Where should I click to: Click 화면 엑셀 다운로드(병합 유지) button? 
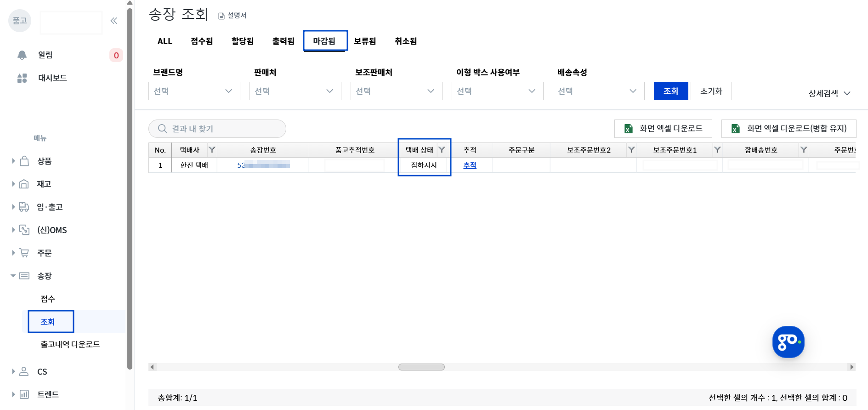point(789,129)
